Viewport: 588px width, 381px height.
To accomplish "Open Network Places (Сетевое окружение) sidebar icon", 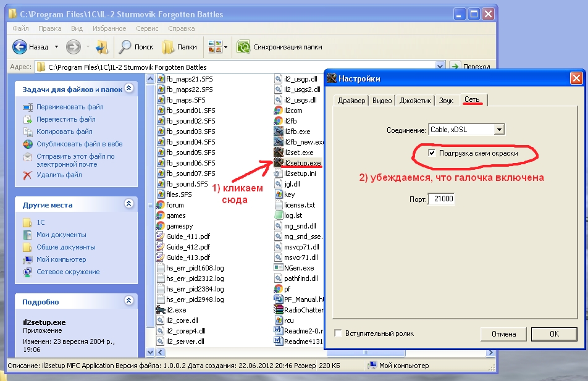I will tap(28, 272).
